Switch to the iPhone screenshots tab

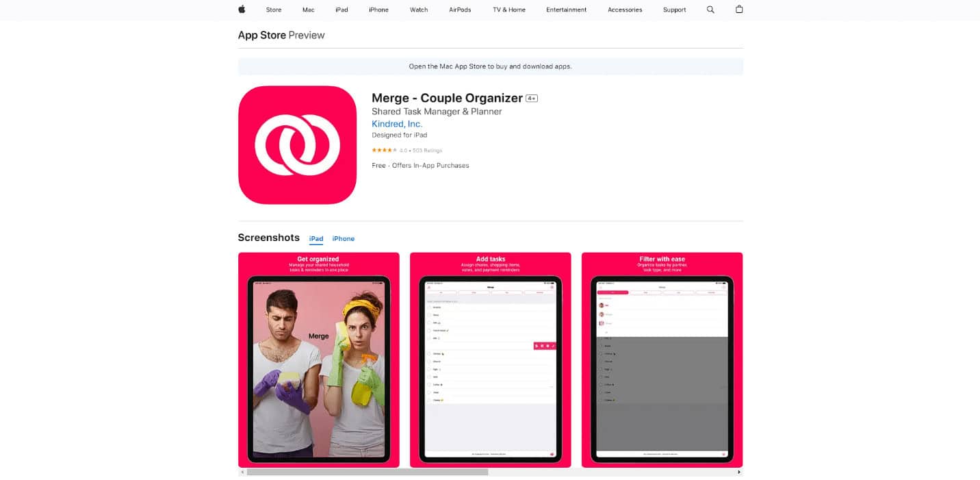pos(343,238)
